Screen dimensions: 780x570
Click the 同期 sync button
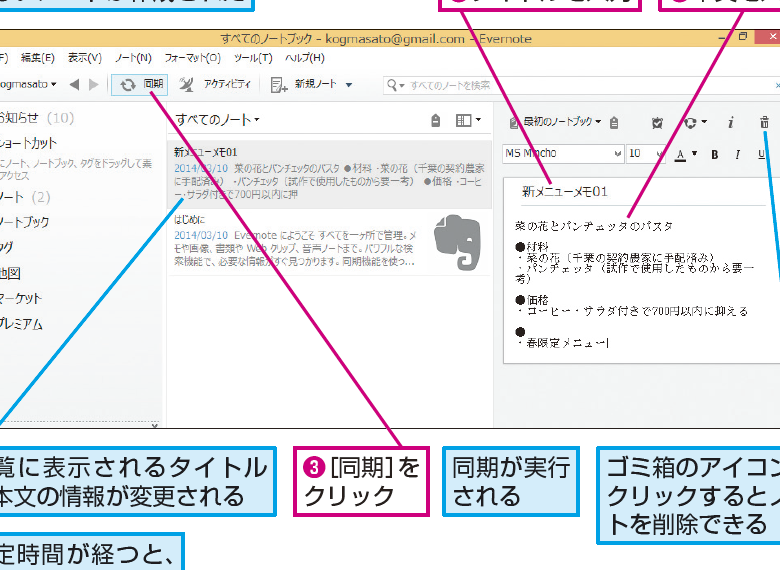coord(139,85)
